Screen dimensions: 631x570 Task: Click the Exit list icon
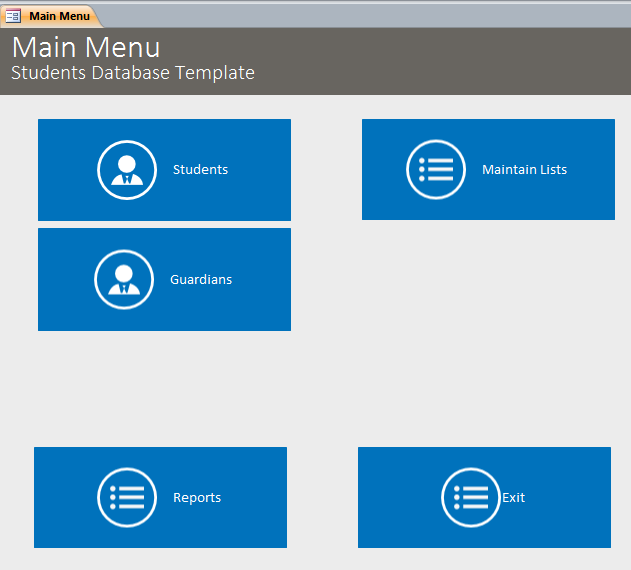[471, 498]
